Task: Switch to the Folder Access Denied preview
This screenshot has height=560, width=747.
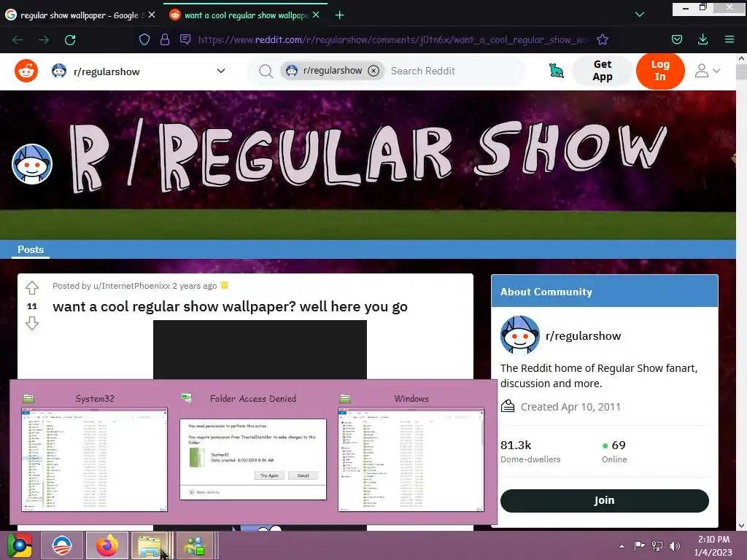Action: (x=253, y=452)
